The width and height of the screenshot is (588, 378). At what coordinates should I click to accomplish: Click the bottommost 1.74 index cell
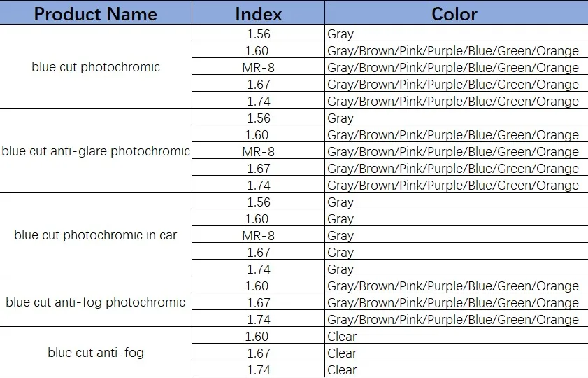pyautogui.click(x=258, y=370)
